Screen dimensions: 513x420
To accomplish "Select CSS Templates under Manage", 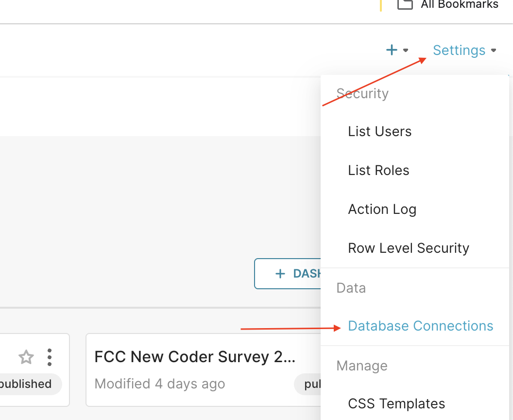I will (x=396, y=403).
